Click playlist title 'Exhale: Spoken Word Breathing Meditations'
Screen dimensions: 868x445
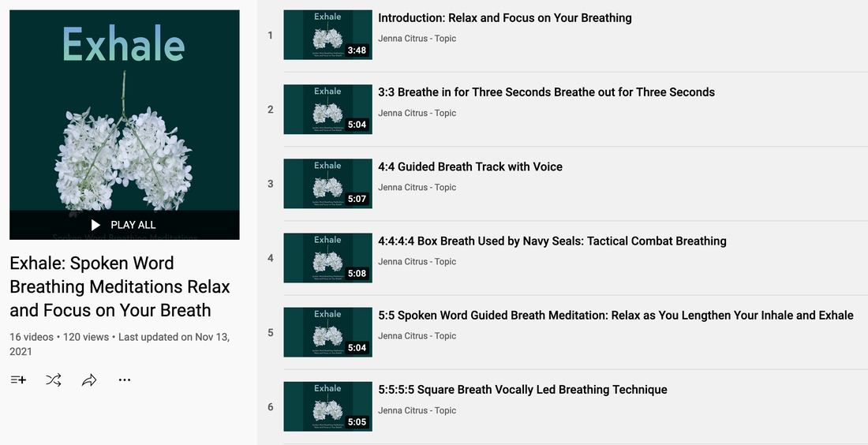click(120, 286)
